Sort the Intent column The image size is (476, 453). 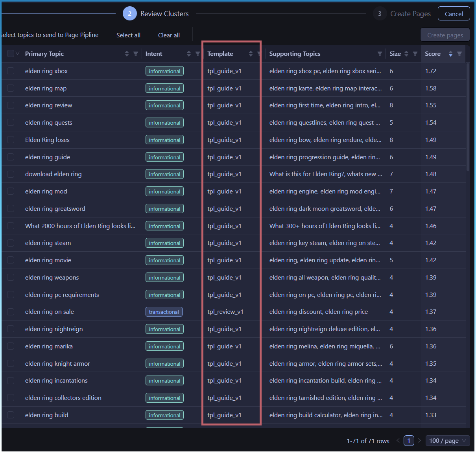(x=189, y=54)
